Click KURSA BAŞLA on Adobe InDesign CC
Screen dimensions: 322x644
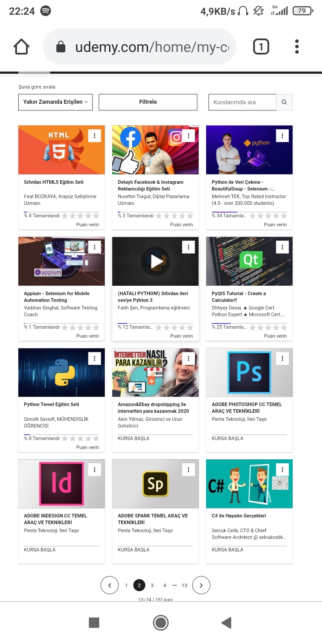(x=40, y=550)
